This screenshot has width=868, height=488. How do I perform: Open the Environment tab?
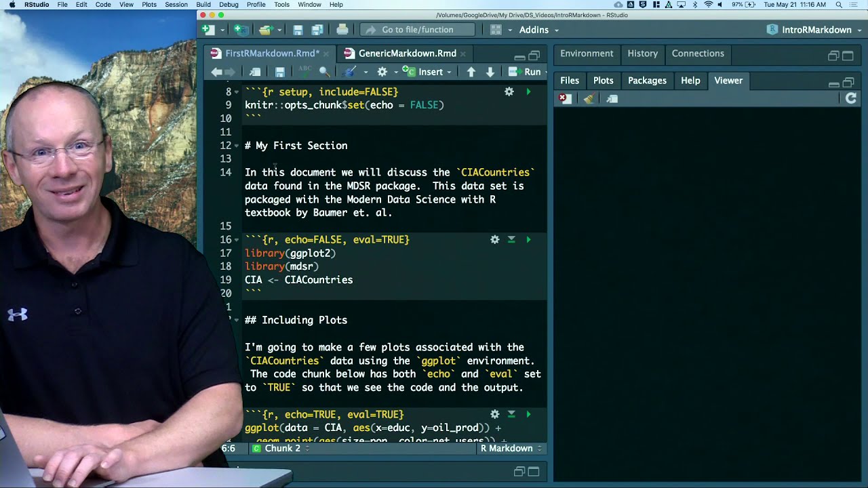pos(587,54)
